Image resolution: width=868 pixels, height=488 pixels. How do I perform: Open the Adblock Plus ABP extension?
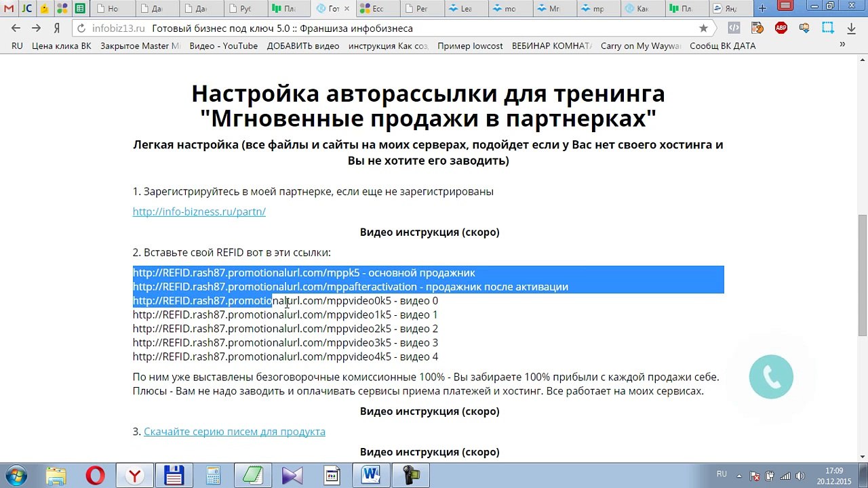coord(781,28)
